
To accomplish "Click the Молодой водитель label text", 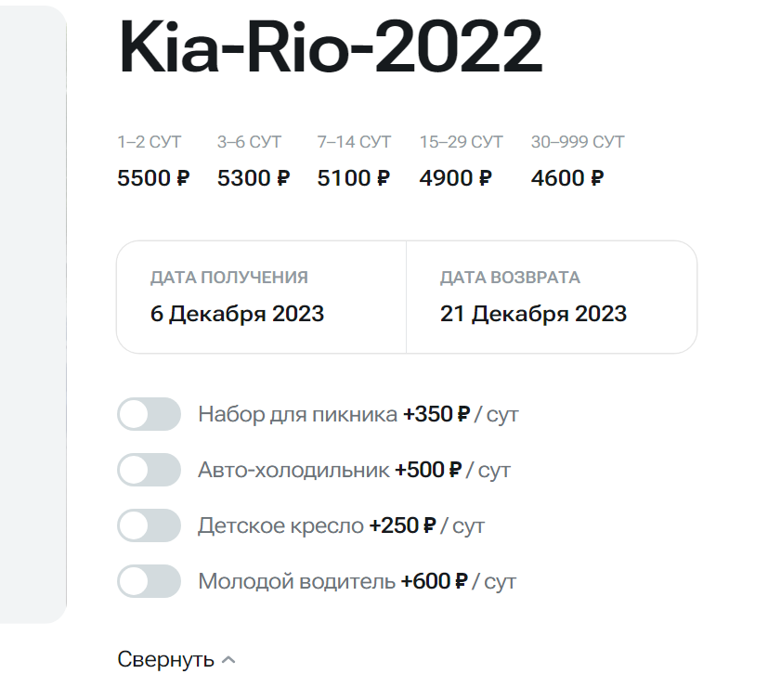I will 296,582.
